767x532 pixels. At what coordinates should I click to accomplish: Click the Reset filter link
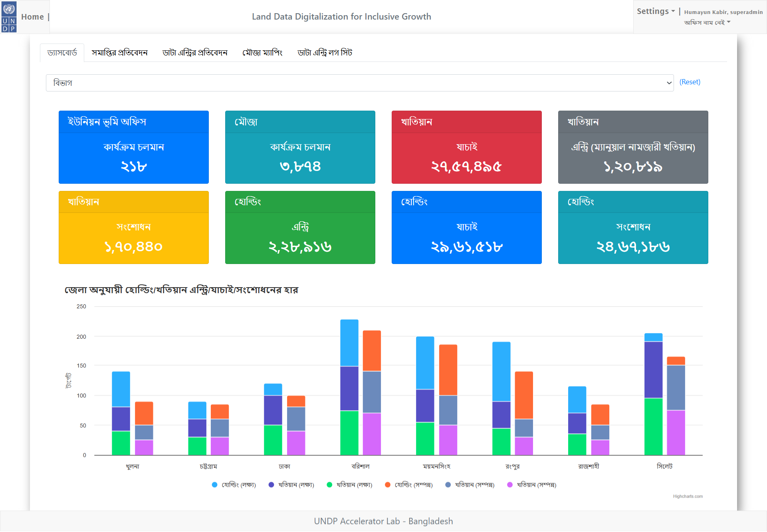tap(690, 82)
